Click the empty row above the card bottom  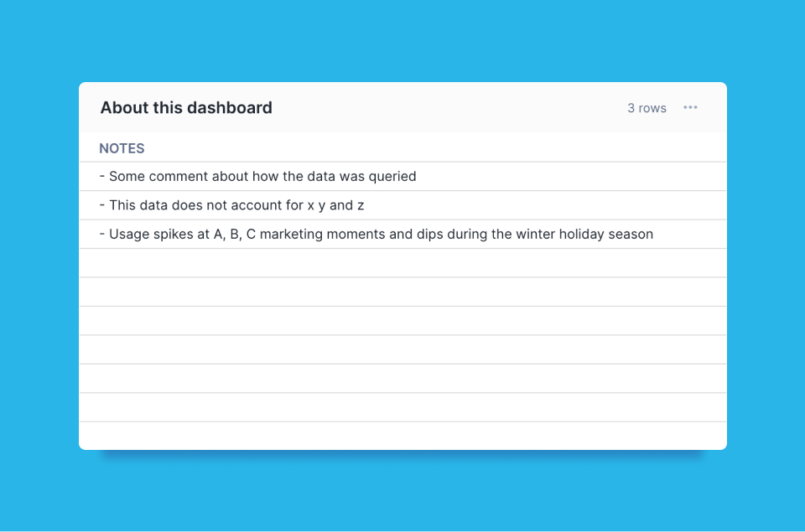tap(402, 406)
